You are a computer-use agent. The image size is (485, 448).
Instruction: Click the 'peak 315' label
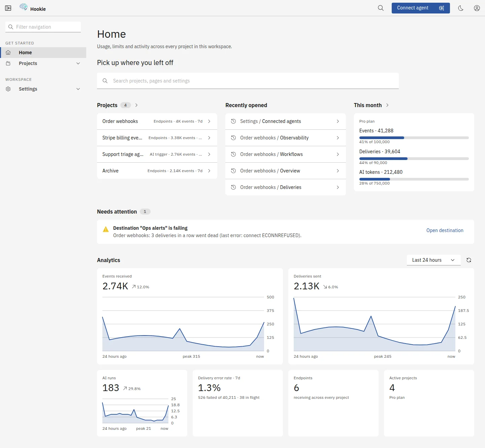191,356
